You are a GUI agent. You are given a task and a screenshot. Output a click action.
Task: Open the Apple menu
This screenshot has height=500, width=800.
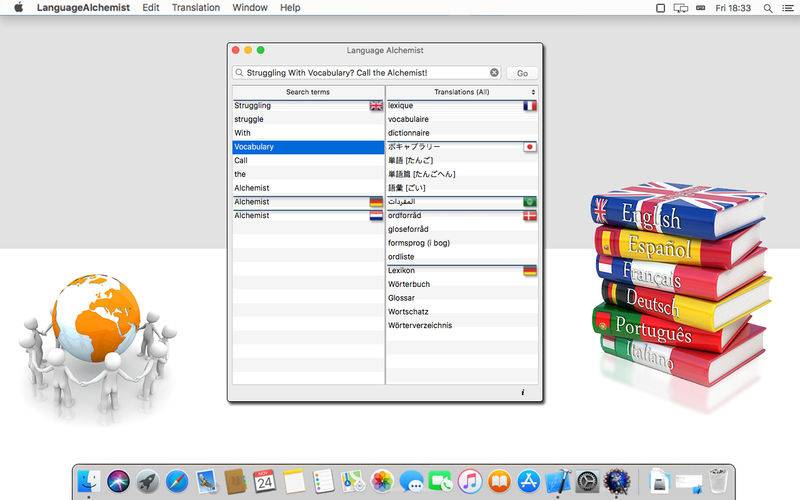[19, 8]
